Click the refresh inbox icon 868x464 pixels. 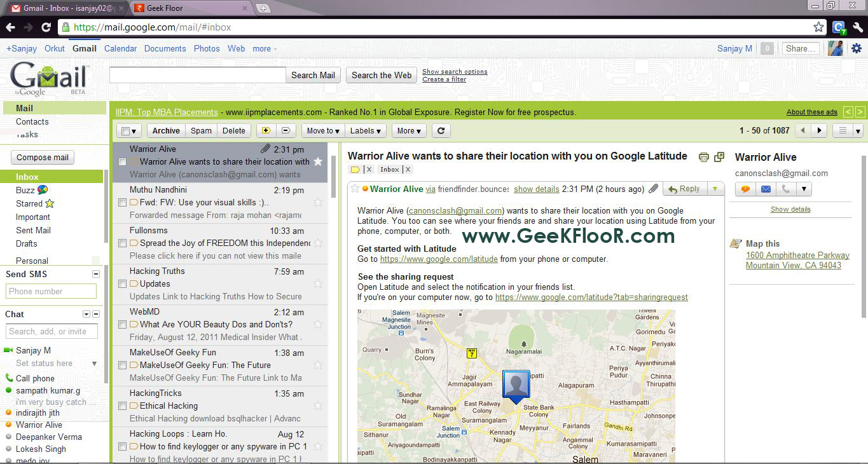click(x=441, y=130)
